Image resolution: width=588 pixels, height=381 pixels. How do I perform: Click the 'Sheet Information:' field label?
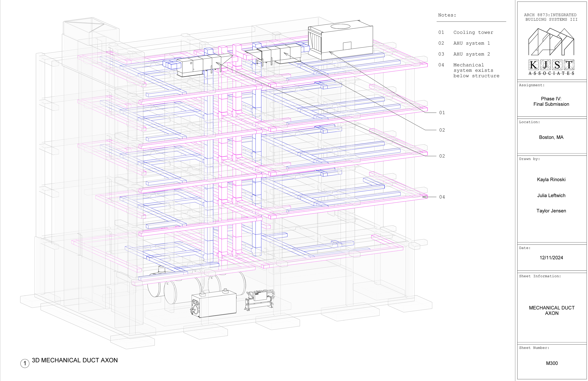click(x=540, y=276)
